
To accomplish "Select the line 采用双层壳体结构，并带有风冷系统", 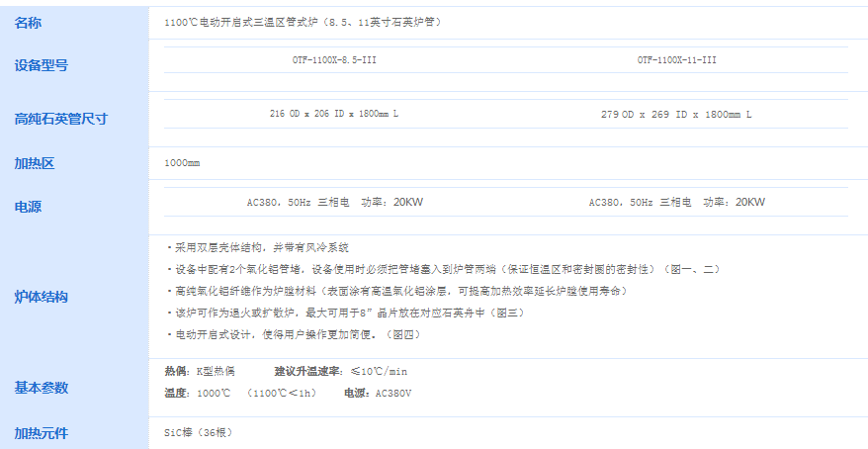I will click(x=257, y=247).
